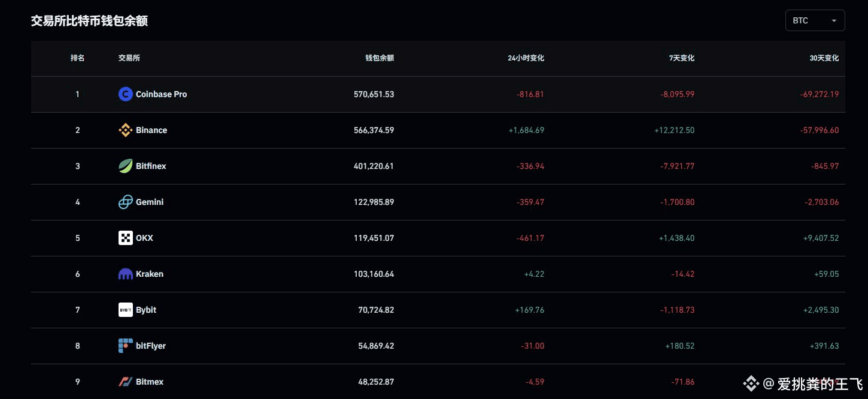868x399 pixels.
Task: Click the 交易所 column header
Action: pyautogui.click(x=129, y=58)
